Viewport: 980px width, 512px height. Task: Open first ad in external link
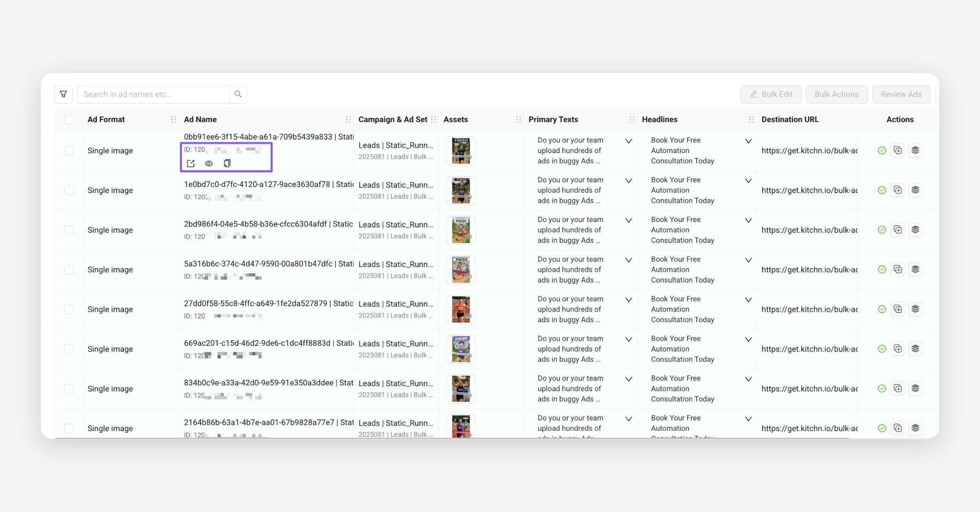click(x=191, y=164)
